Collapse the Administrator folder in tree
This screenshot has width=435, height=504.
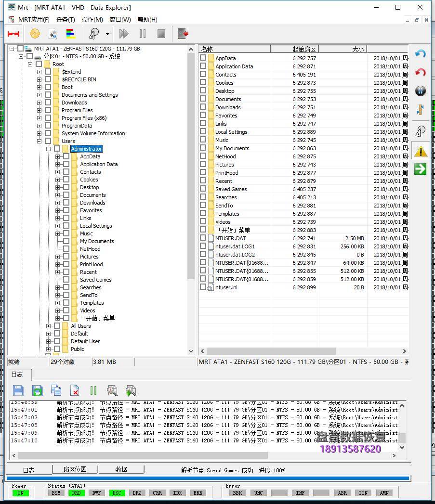pyautogui.click(x=48, y=149)
